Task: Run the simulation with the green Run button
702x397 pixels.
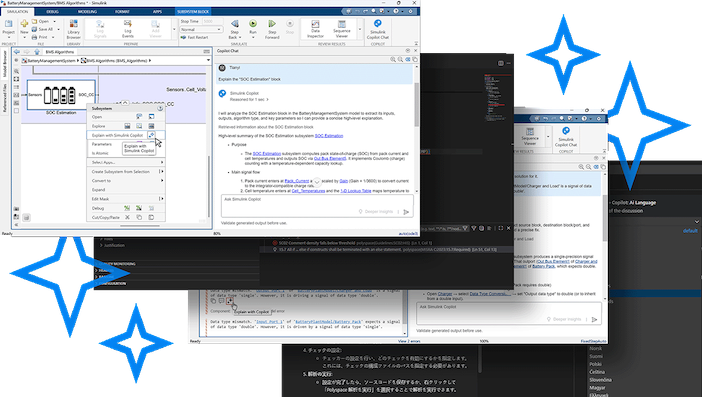Action: [x=253, y=27]
